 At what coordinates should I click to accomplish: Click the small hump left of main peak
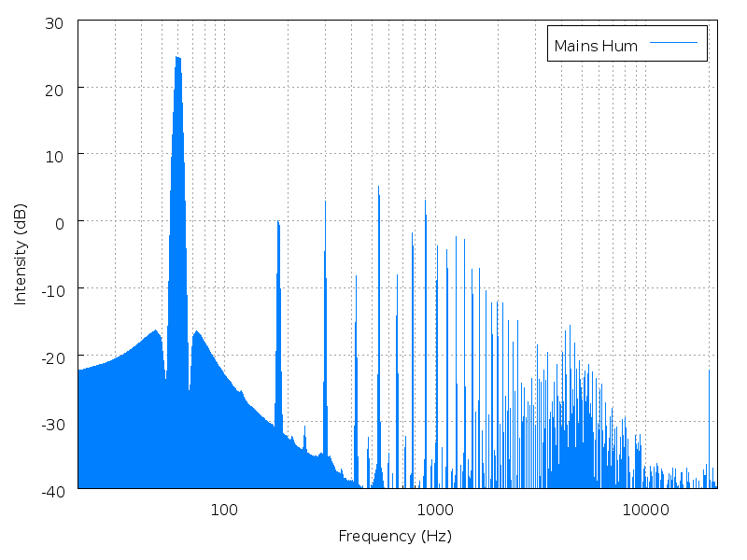(154, 332)
